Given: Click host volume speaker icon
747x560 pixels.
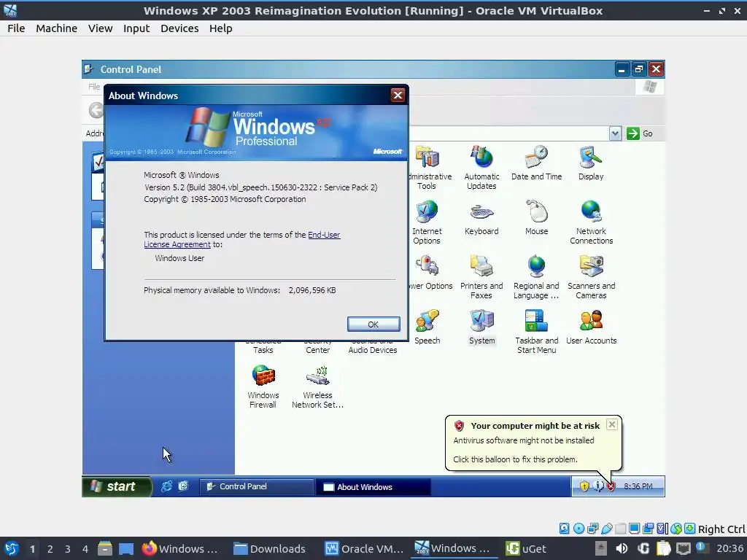Looking at the screenshot, I should (x=622, y=549).
